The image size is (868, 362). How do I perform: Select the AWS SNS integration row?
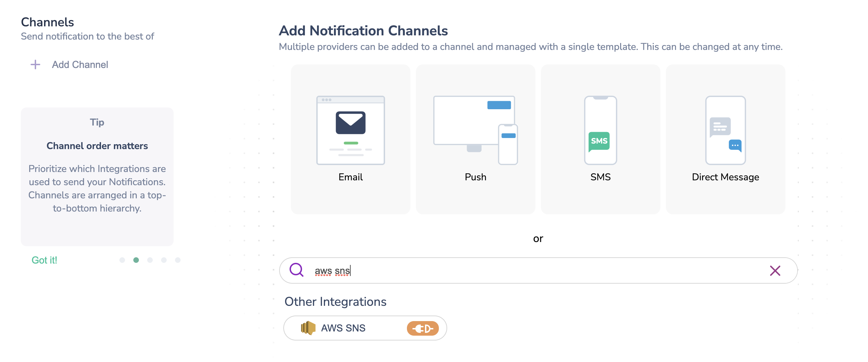click(x=365, y=328)
